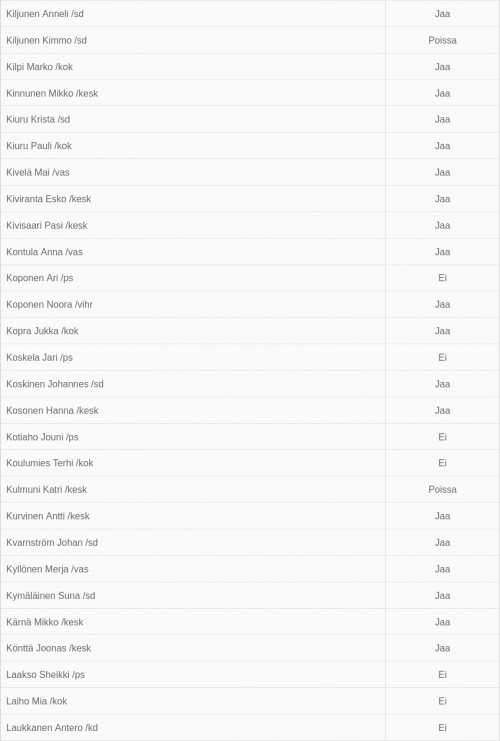Select Laakso Sheikki /ps name
Image resolution: width=500 pixels, height=741 pixels.
click(45, 674)
